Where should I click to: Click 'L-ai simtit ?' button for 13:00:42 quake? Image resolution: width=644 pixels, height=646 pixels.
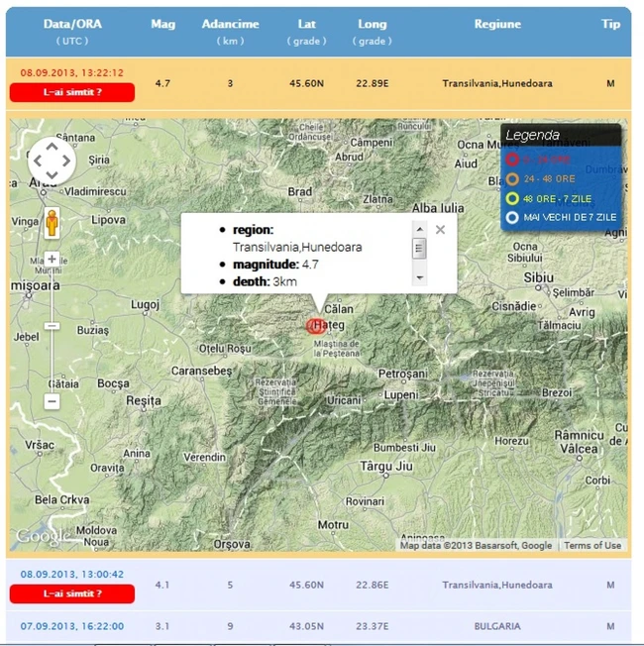click(x=71, y=593)
